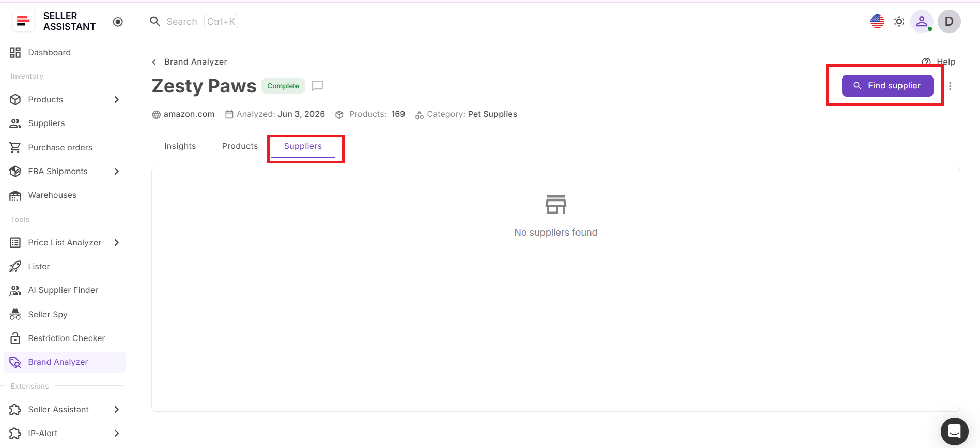Select Brand Analyzer in the sidebar

pos(65,362)
